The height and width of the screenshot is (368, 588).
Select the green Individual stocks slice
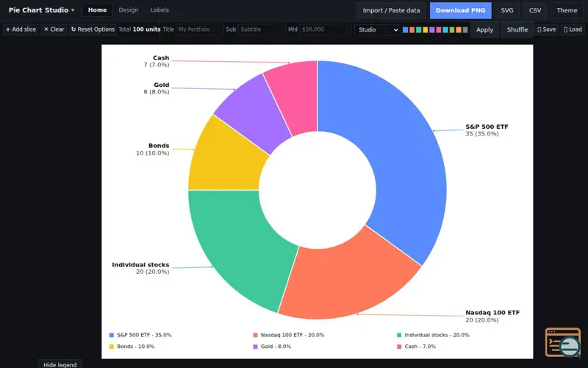(240, 244)
